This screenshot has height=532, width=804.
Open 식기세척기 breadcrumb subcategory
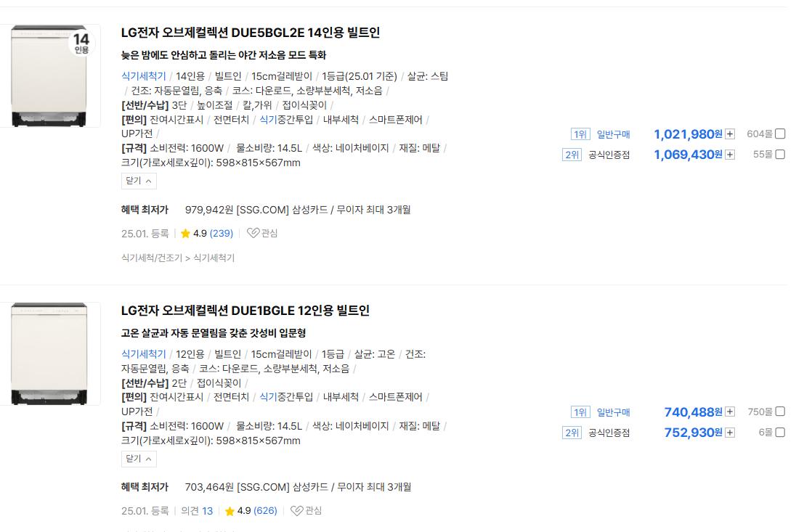(x=214, y=258)
